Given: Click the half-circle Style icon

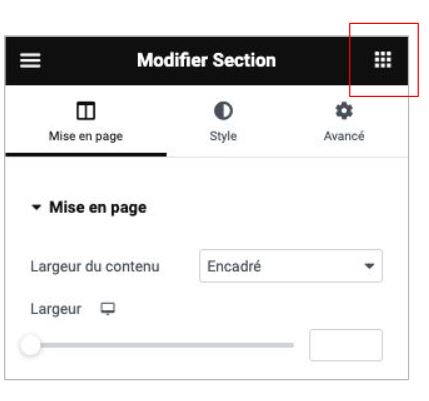Looking at the screenshot, I should [x=223, y=111].
